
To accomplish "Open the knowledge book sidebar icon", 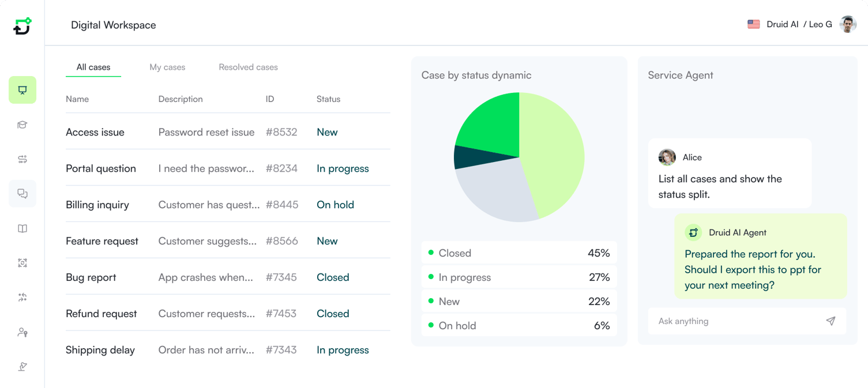I will click(22, 228).
